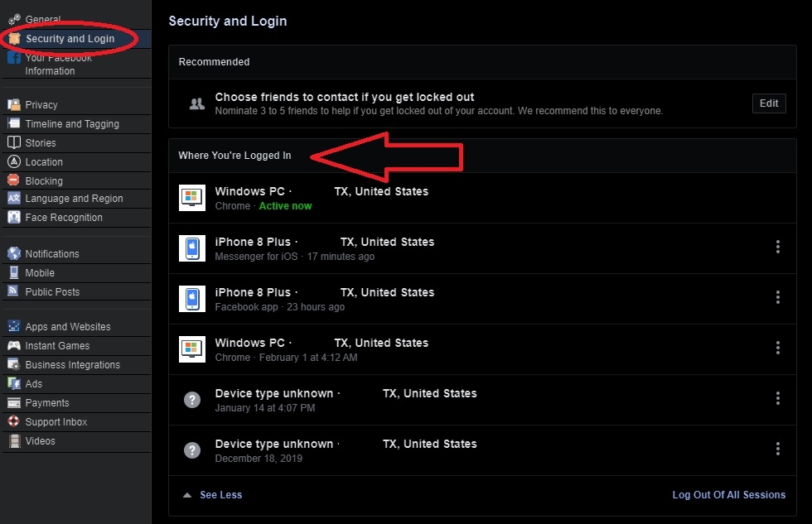The height and width of the screenshot is (524, 812).
Task: Click the Payments card icon
Action: 13,403
